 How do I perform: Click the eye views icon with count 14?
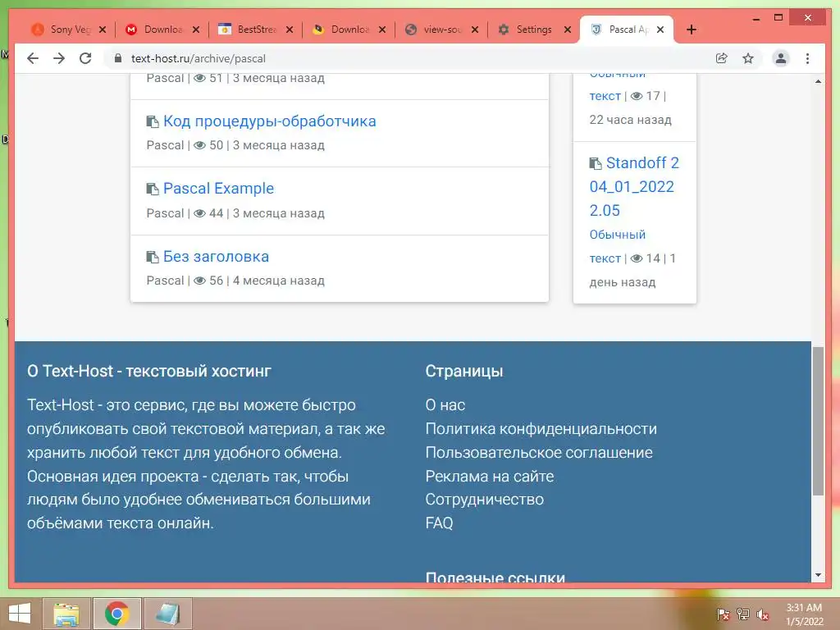637,258
